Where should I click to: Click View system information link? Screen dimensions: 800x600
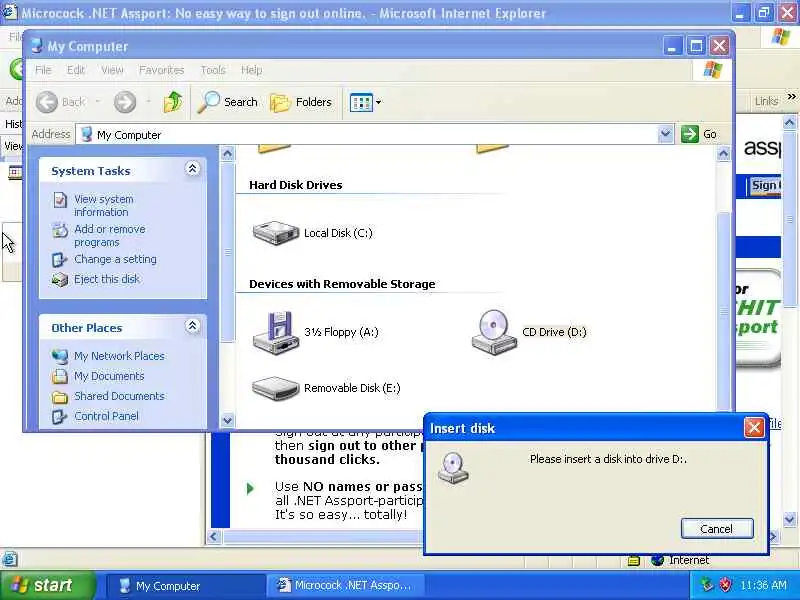tap(104, 206)
